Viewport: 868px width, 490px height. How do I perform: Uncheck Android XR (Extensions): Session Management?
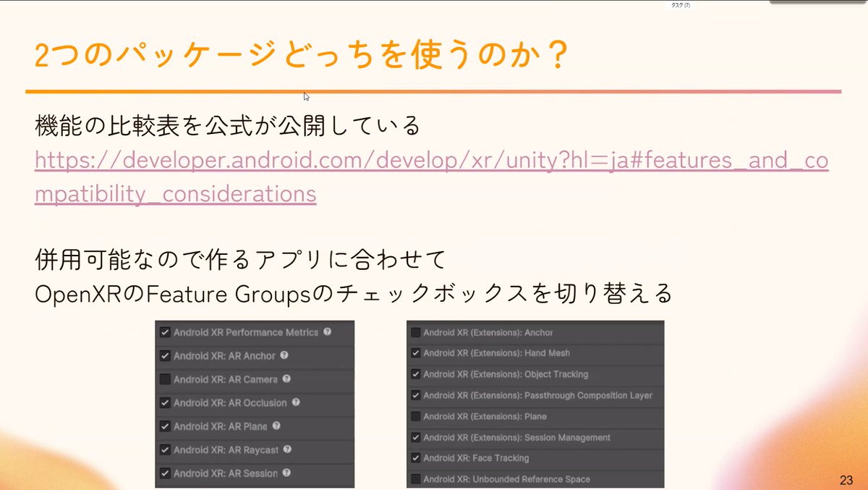(415, 436)
